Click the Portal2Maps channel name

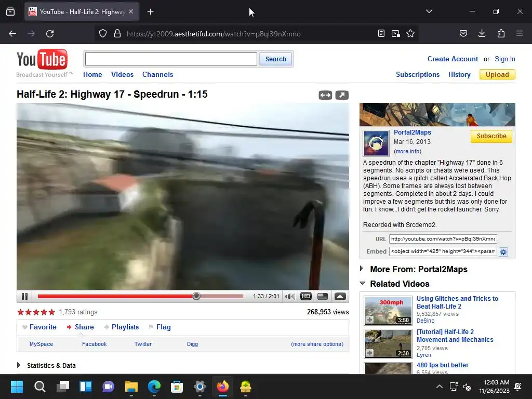click(x=412, y=132)
